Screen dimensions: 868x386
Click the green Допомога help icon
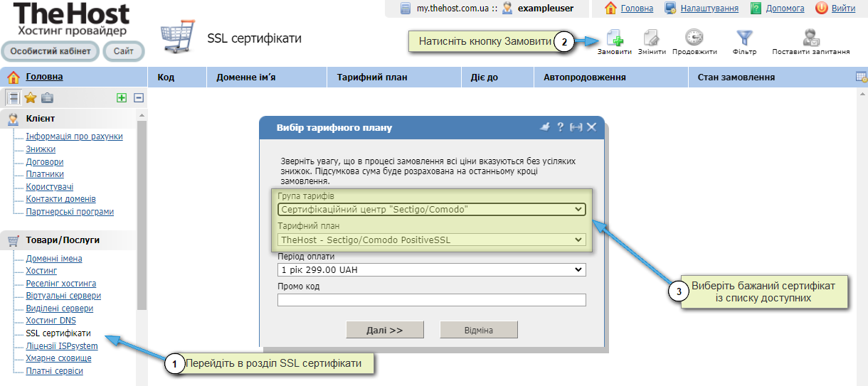[x=756, y=9]
